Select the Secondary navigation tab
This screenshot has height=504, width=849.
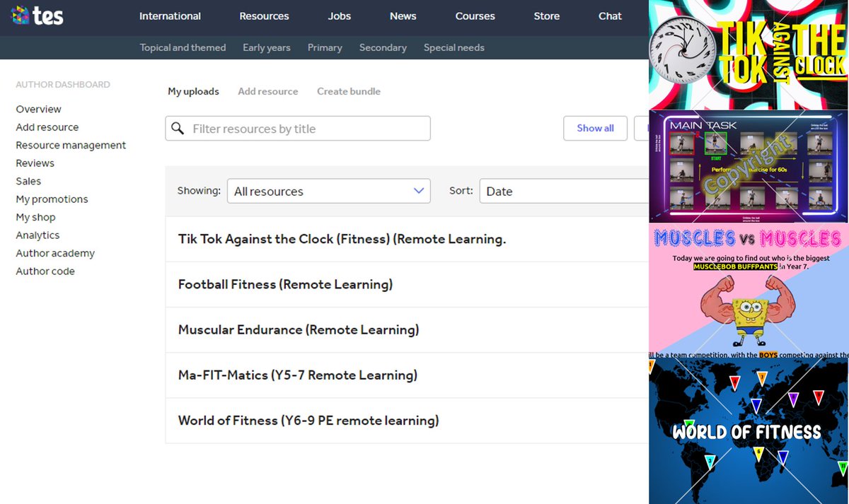click(383, 47)
